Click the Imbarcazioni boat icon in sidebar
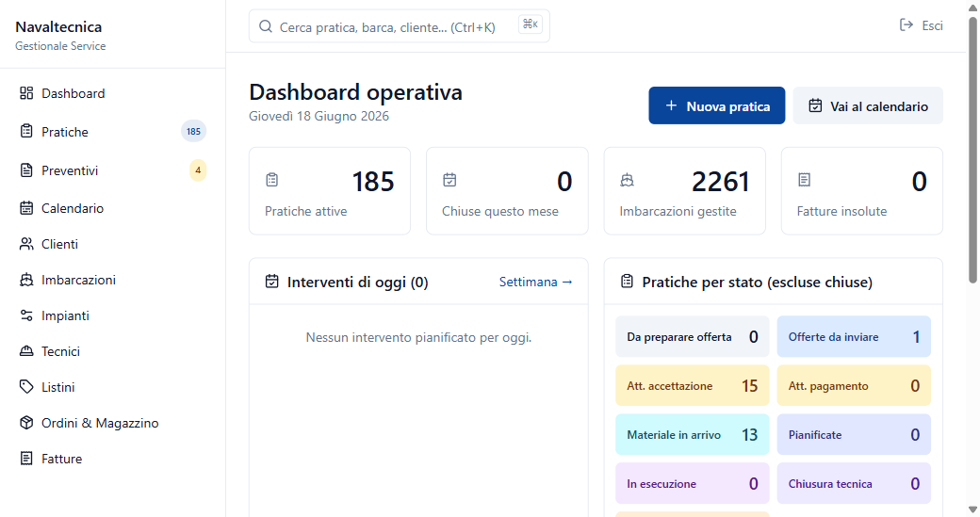The image size is (980, 517). tap(26, 280)
